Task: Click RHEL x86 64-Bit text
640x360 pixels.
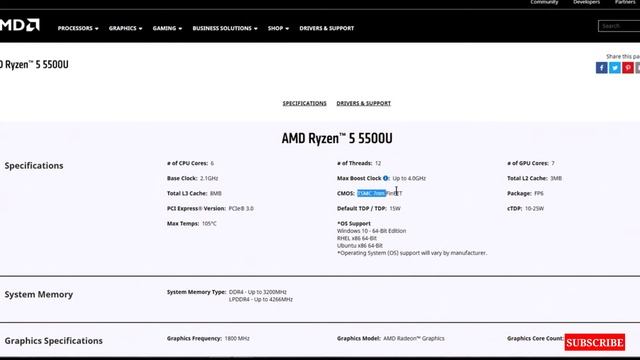Action: pos(357,238)
